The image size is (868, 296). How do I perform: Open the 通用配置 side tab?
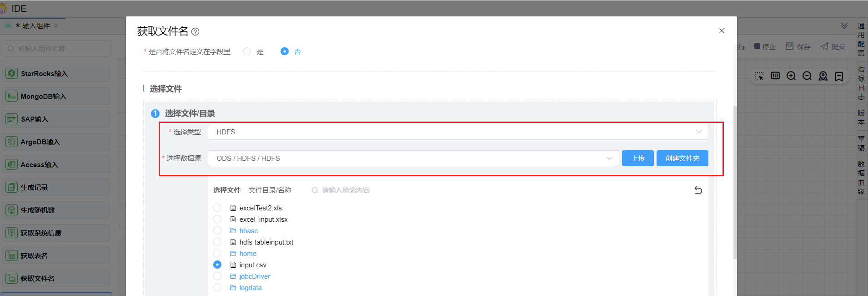(861, 39)
